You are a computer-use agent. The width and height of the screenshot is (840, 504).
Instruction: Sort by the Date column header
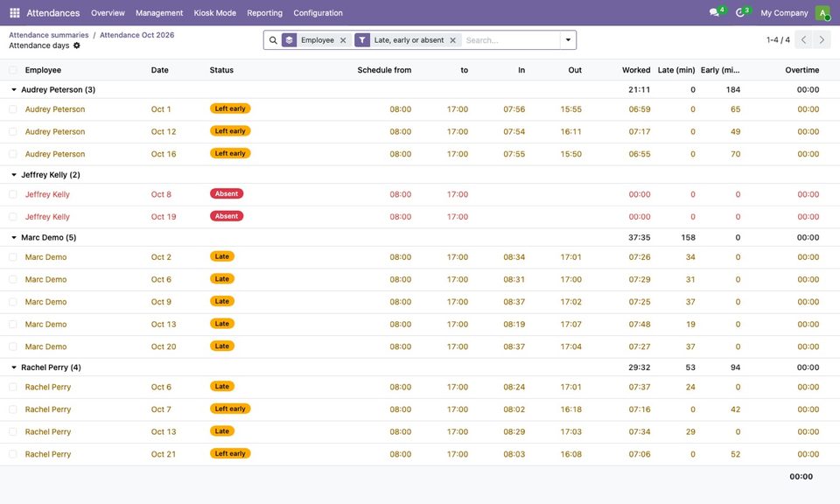[x=159, y=70]
